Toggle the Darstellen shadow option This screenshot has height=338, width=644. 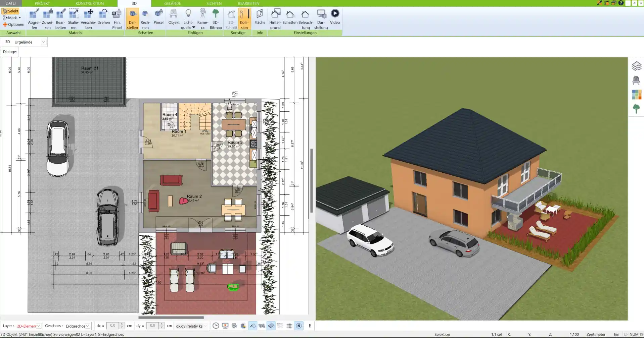pyautogui.click(x=132, y=19)
